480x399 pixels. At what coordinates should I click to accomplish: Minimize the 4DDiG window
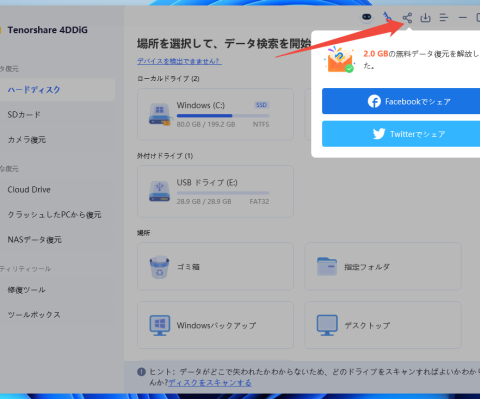[x=463, y=17]
